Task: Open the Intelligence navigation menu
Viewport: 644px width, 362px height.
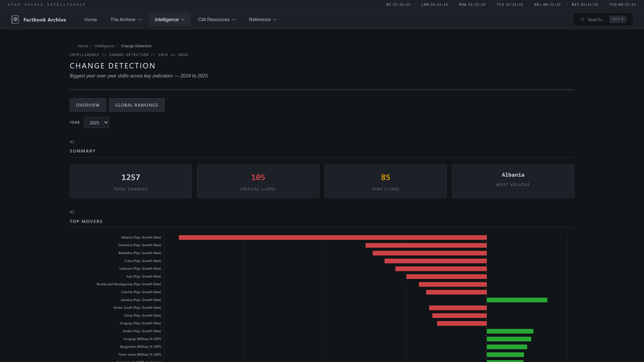Action: 170,19
